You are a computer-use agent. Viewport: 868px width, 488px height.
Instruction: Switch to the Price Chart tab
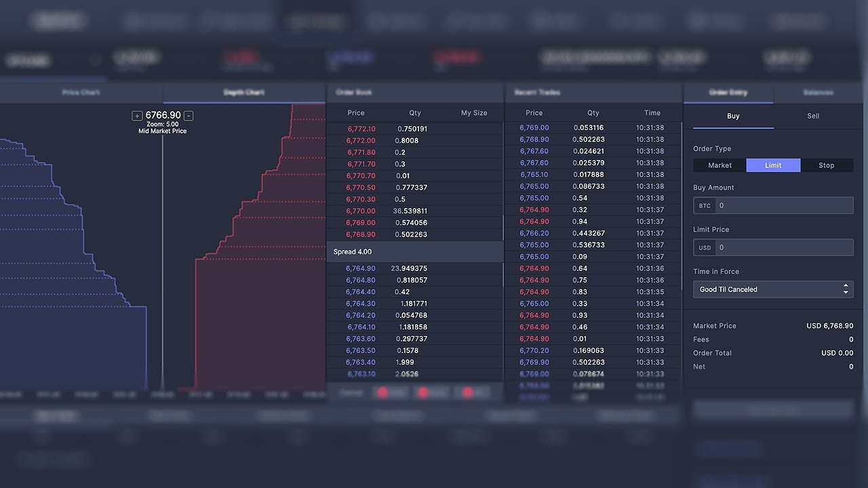pyautogui.click(x=81, y=93)
